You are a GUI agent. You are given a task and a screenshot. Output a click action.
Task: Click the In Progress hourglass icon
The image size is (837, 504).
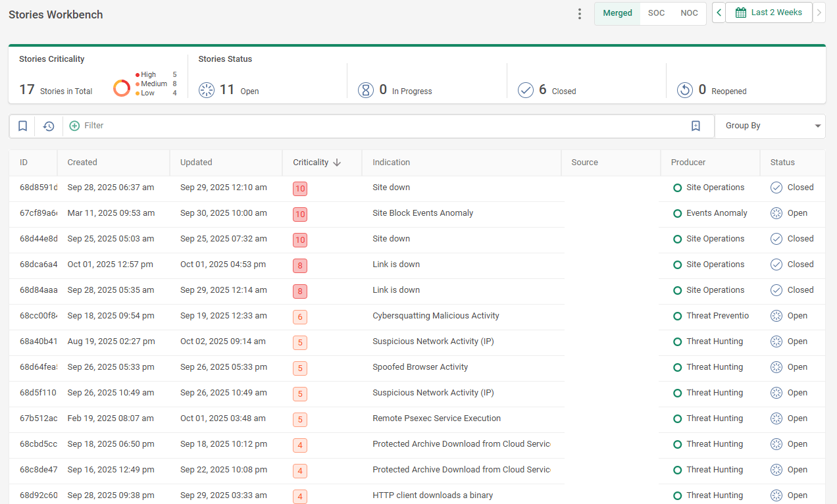click(366, 90)
